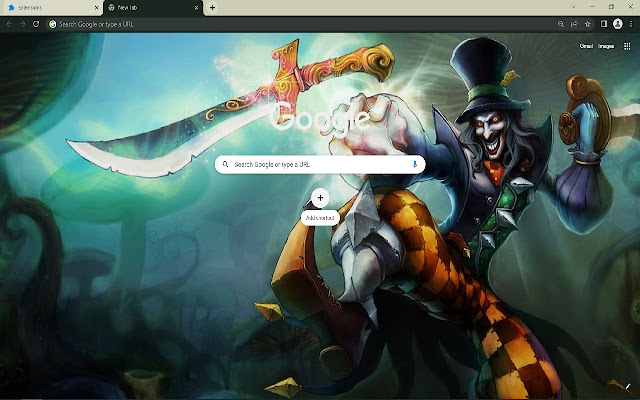Click the magnifier in search box
Image resolution: width=640 pixels, height=400 pixels.
click(225, 164)
